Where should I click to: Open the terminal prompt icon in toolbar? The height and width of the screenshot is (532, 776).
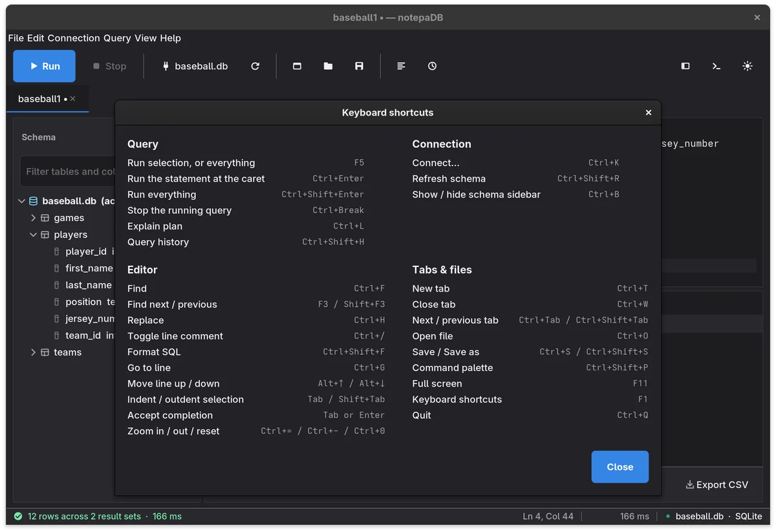click(x=717, y=66)
